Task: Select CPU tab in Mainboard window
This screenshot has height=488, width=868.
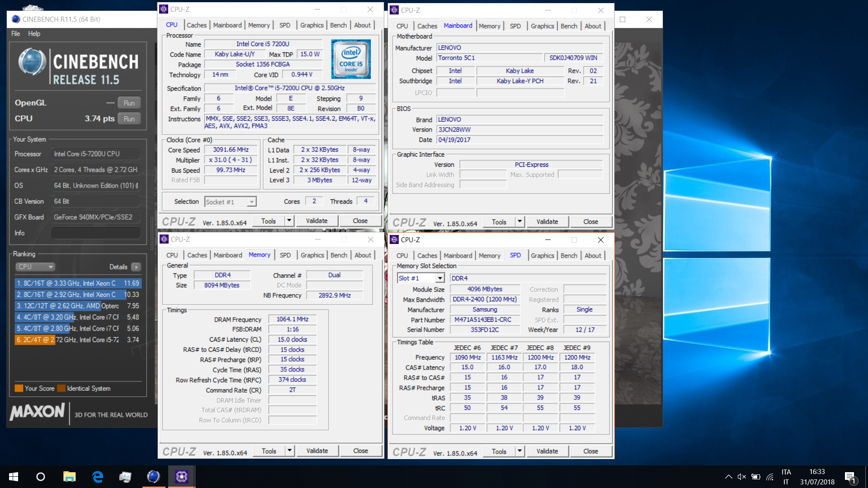Action: pos(402,26)
